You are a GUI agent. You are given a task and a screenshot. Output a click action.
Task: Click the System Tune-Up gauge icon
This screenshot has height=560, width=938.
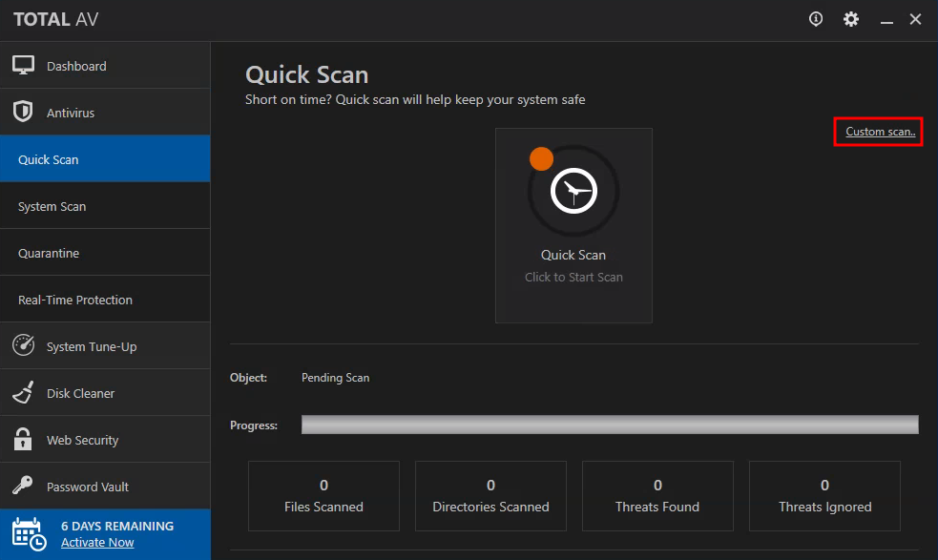click(x=23, y=345)
